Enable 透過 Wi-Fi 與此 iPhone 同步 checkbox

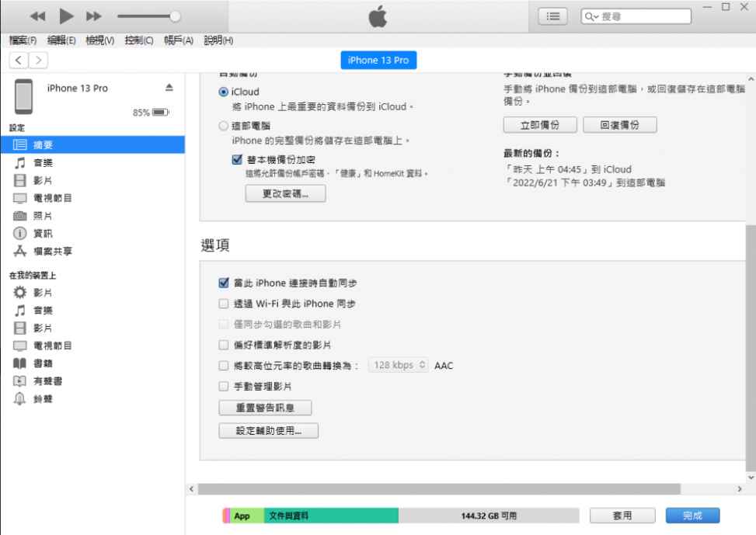pos(224,304)
